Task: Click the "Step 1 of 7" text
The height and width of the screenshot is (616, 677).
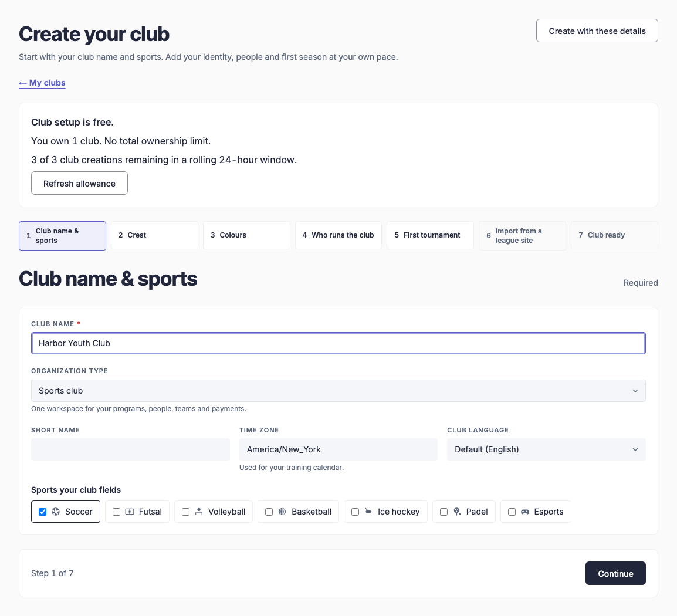Action: coord(52,573)
